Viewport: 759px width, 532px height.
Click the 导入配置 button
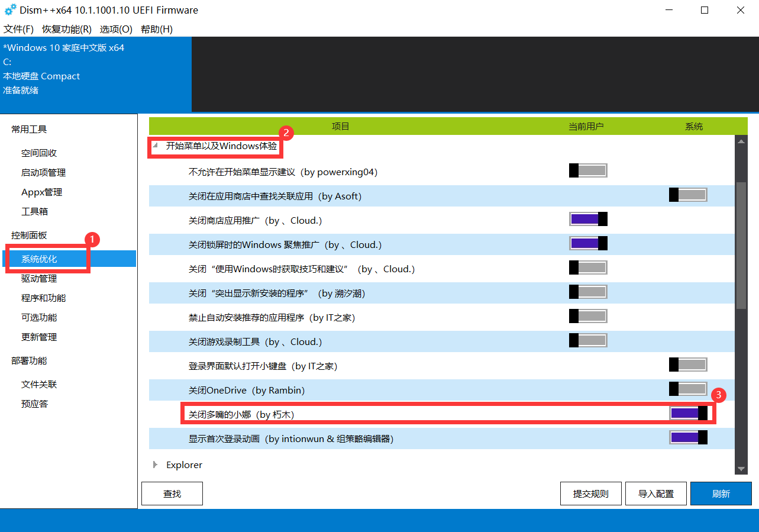click(x=656, y=494)
